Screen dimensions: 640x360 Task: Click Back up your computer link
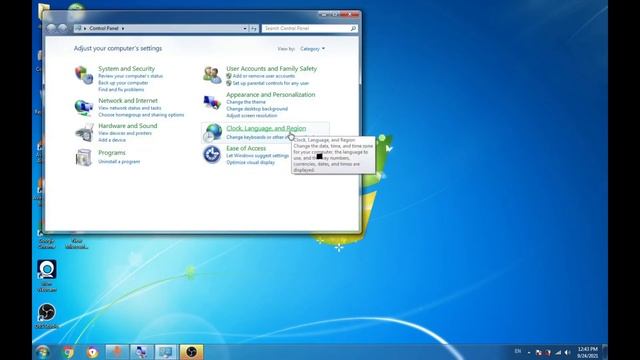pyautogui.click(x=123, y=83)
